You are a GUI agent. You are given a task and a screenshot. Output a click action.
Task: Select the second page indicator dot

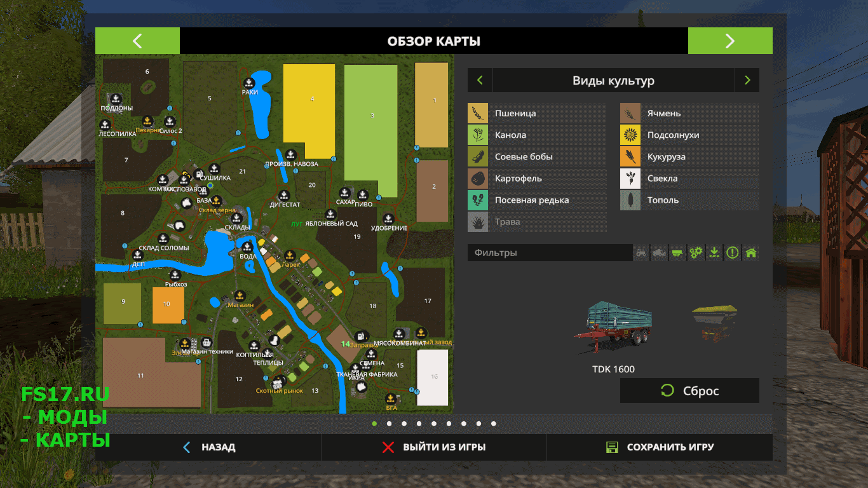[389, 423]
